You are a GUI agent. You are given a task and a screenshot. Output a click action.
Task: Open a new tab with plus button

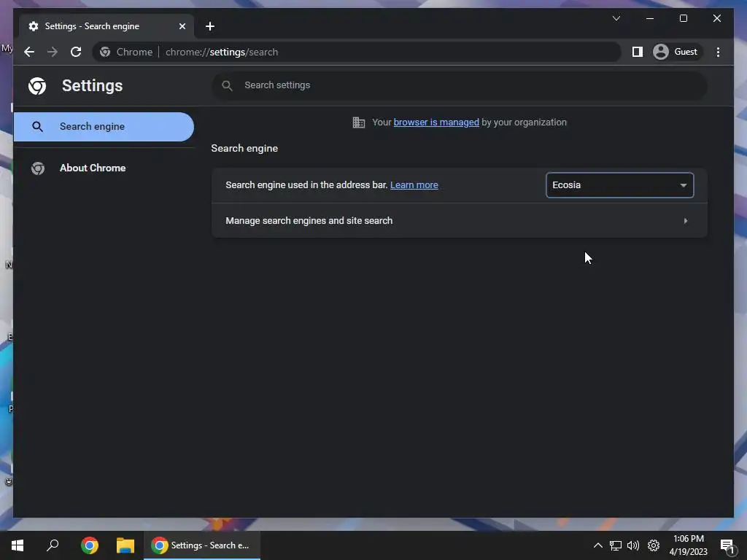[x=210, y=26]
